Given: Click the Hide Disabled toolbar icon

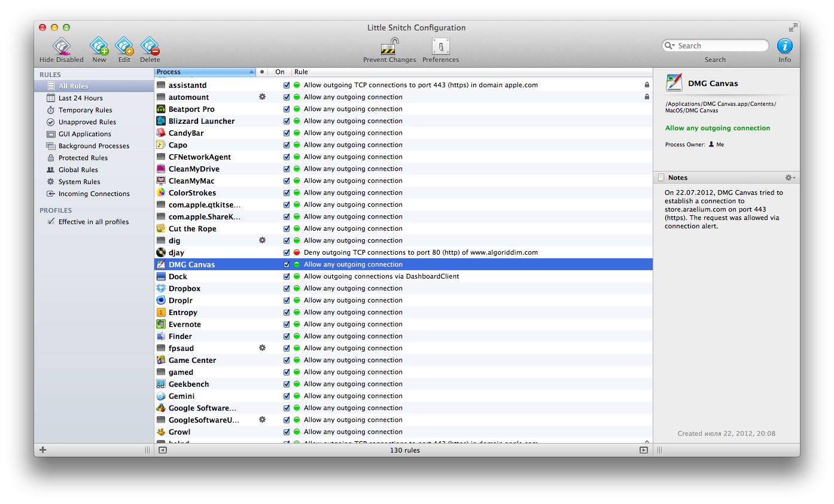Looking at the screenshot, I should click(x=61, y=46).
